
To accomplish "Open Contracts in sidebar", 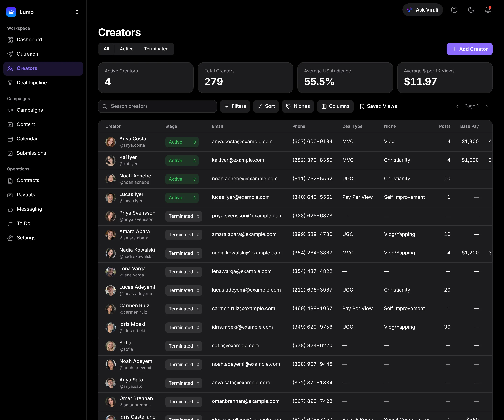I will (x=43, y=180).
